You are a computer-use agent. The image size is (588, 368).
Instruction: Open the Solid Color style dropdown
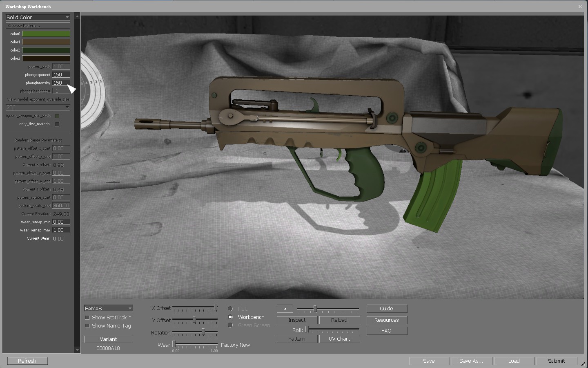coord(38,17)
